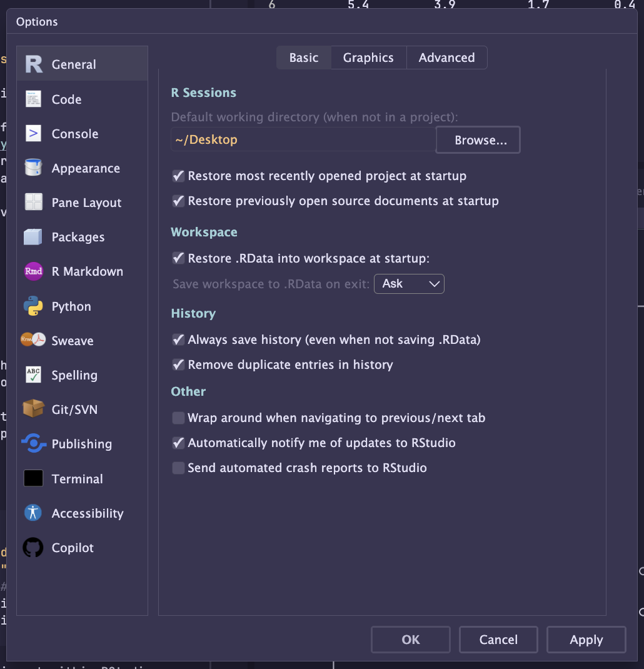Open Python settings via the snake logo

(33, 306)
